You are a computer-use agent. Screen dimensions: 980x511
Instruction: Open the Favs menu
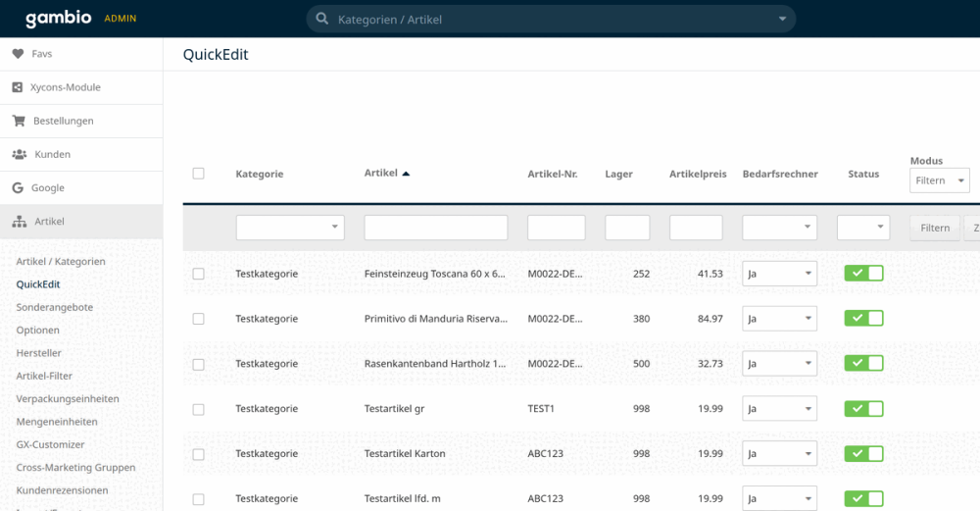(81, 54)
